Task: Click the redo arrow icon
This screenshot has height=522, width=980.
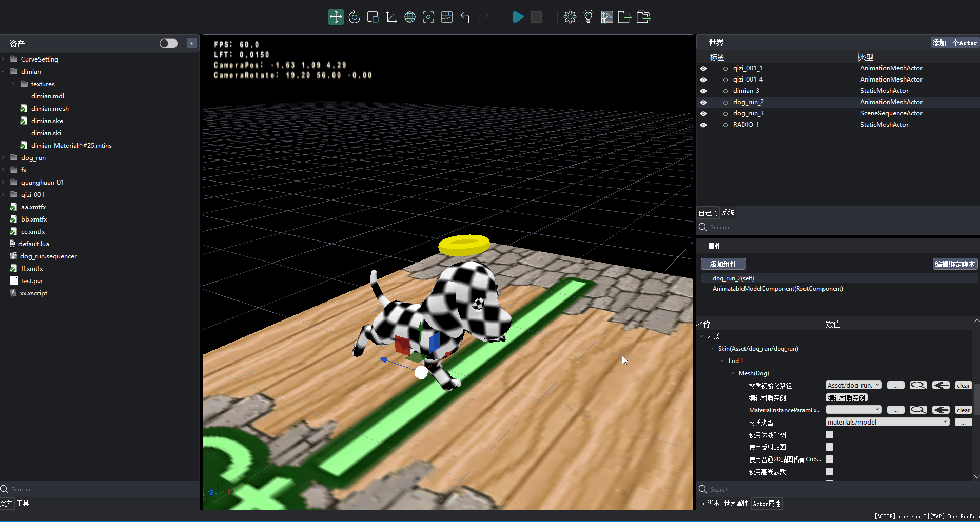Action: (x=483, y=17)
